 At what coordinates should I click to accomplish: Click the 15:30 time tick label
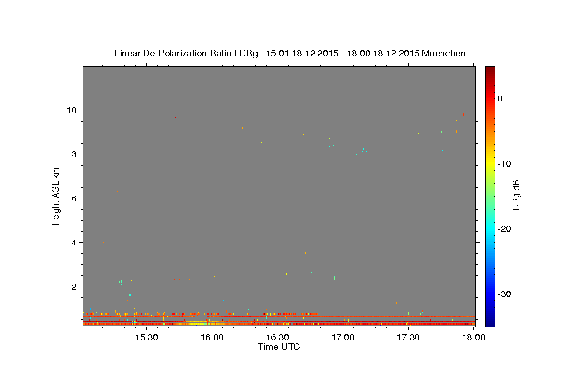(x=147, y=338)
